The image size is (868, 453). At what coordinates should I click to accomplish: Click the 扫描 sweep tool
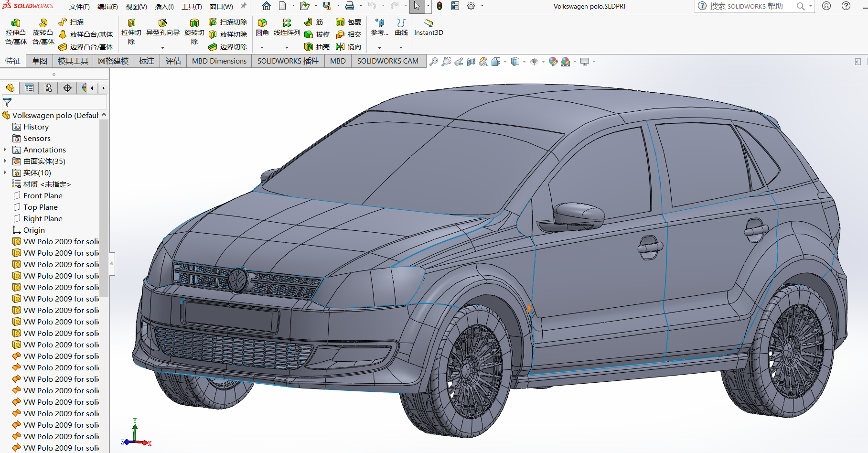(71, 22)
